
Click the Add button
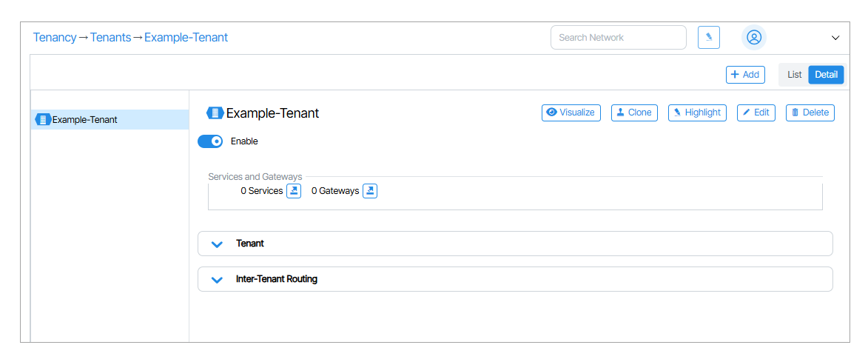745,75
